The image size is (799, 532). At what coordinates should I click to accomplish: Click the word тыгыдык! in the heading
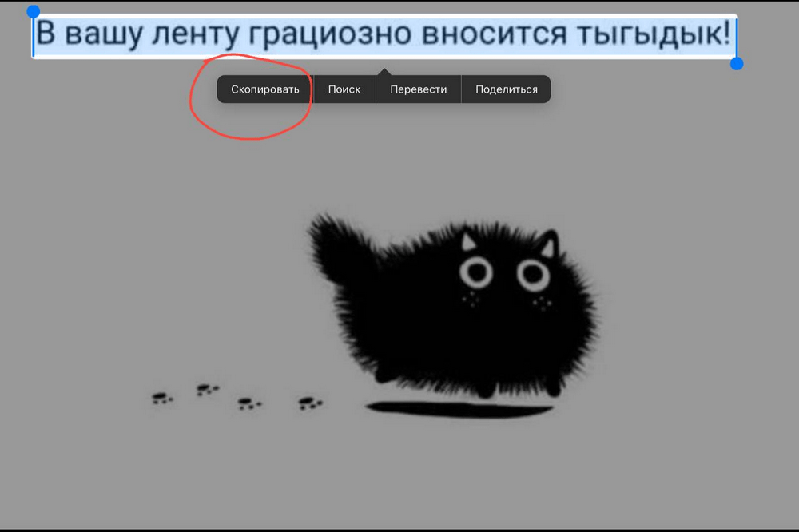coord(654,34)
